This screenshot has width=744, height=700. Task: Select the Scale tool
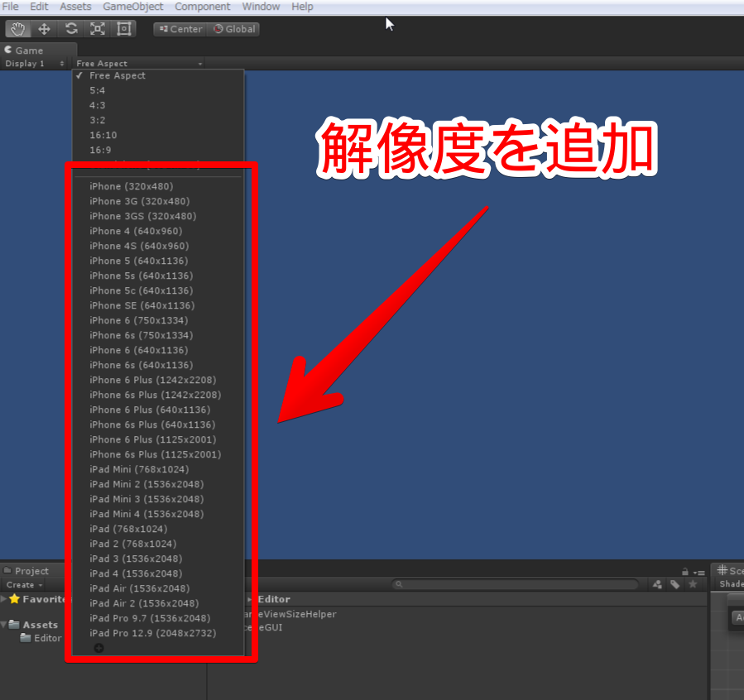click(x=98, y=29)
